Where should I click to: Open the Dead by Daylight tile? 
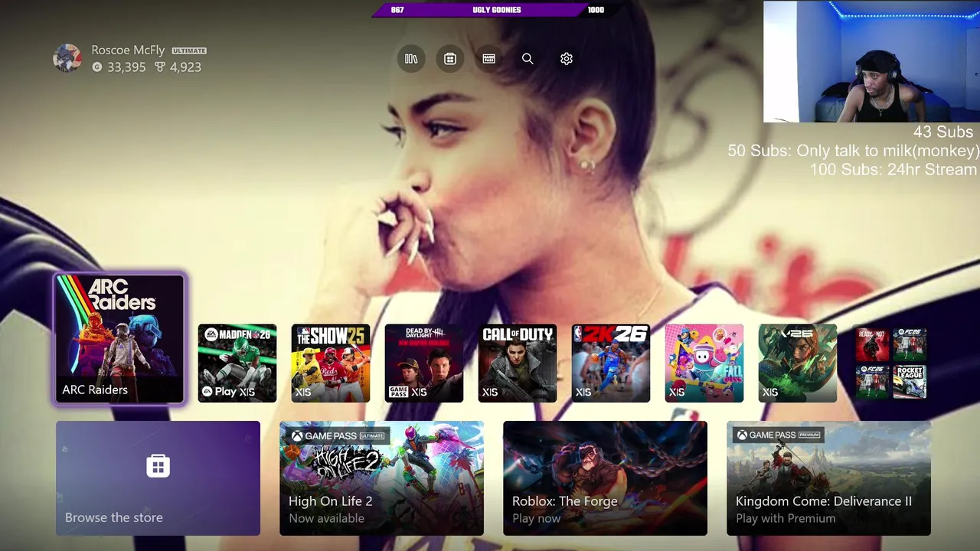click(x=424, y=364)
